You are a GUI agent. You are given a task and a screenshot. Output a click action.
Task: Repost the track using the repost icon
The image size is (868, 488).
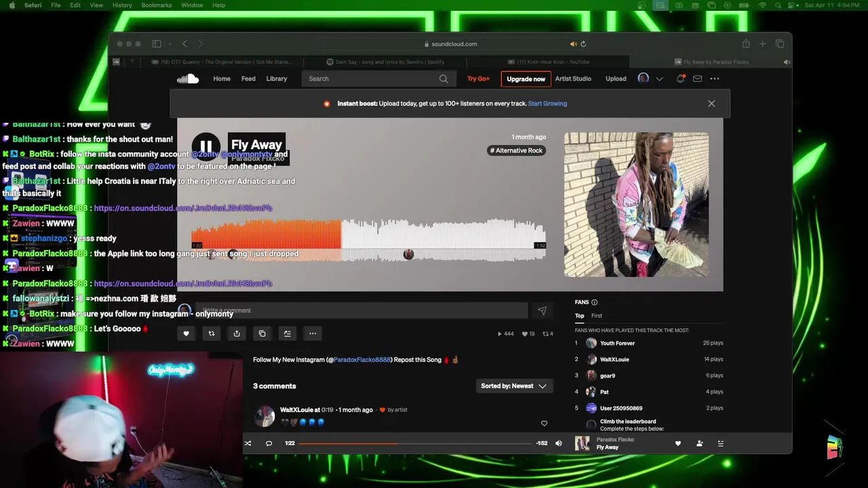(212, 333)
